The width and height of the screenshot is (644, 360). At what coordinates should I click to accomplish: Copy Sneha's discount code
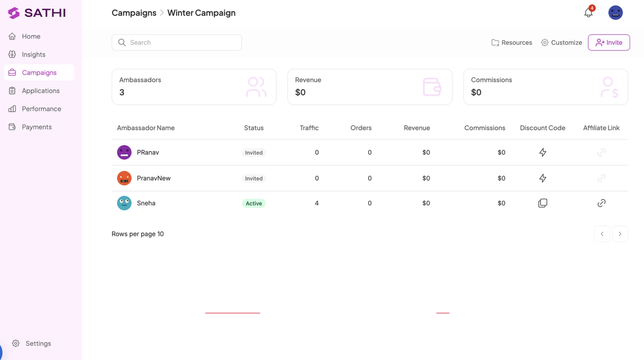pyautogui.click(x=543, y=203)
